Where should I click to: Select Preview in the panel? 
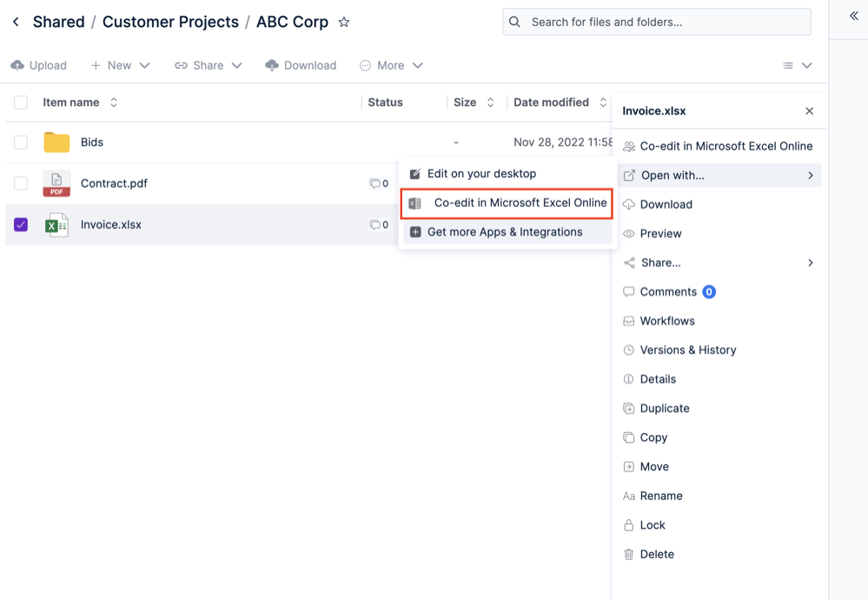point(719,234)
